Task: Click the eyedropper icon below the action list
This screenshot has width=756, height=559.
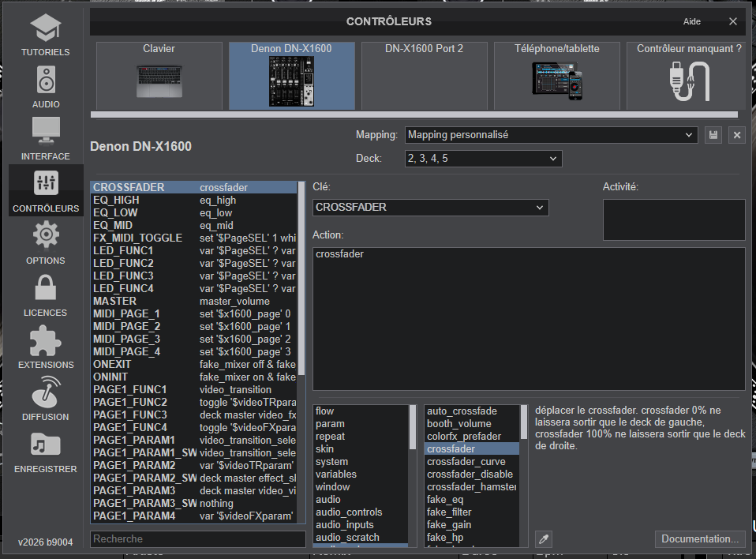Action: (543, 539)
